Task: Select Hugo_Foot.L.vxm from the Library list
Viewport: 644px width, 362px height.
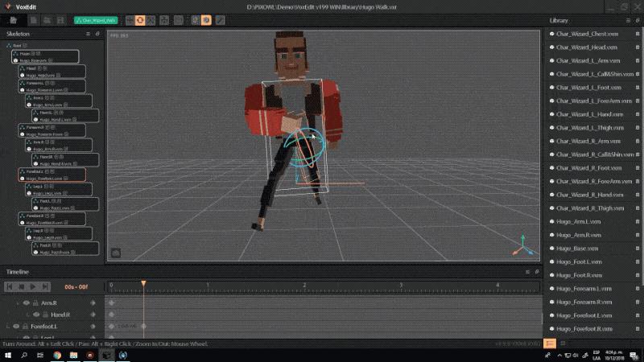Action: coord(583,262)
